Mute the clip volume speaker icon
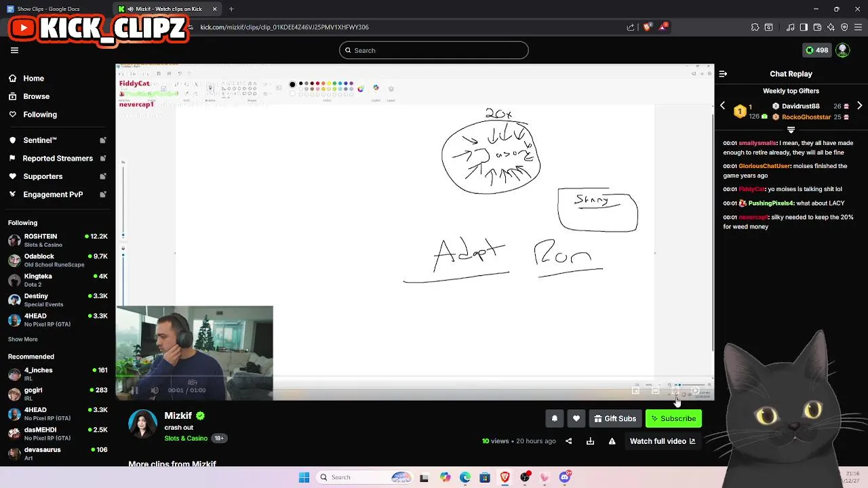868x488 pixels. point(155,390)
